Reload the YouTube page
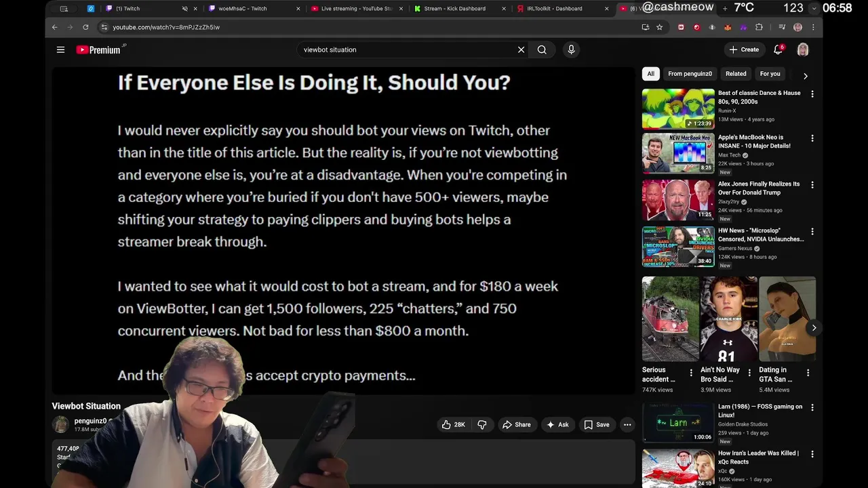Screen dimensions: 868x488 [x=85, y=27]
